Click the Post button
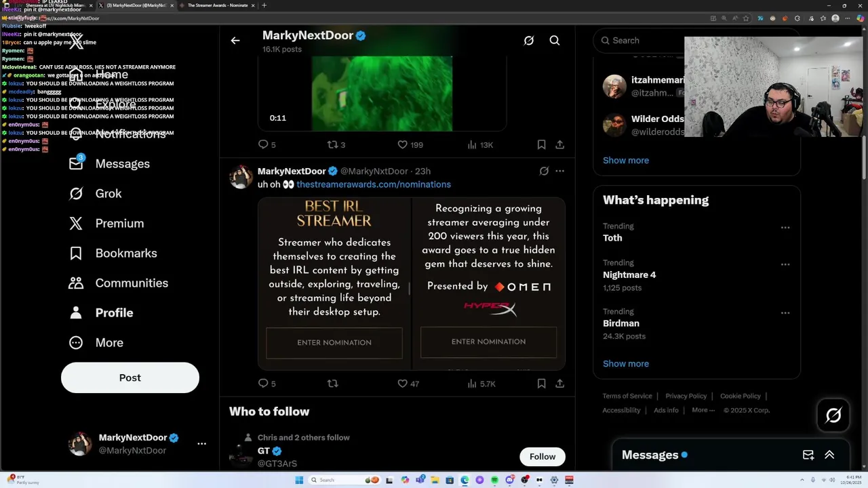 click(130, 378)
